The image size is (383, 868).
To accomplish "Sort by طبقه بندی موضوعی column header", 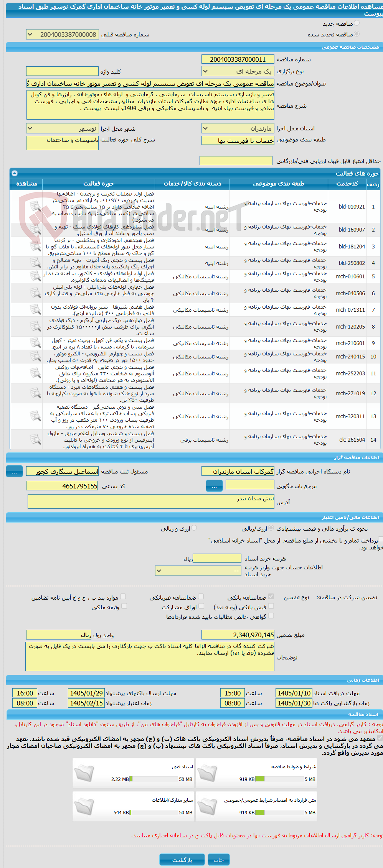I will (279, 184).
